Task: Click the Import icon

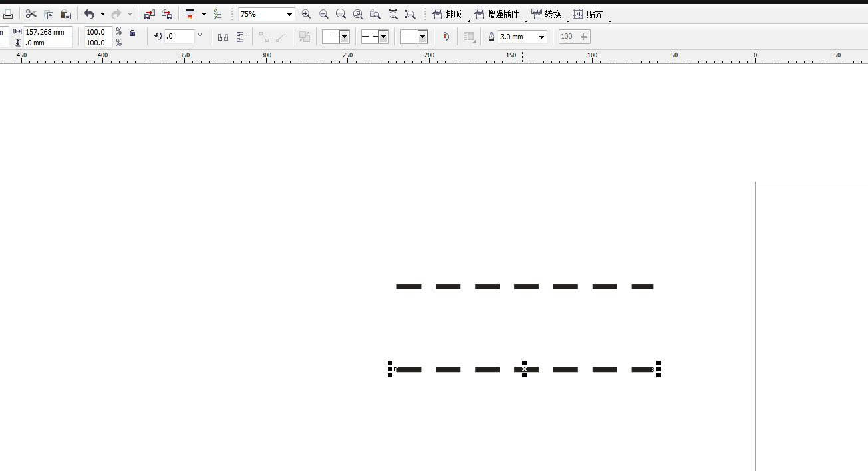Action: pos(150,14)
